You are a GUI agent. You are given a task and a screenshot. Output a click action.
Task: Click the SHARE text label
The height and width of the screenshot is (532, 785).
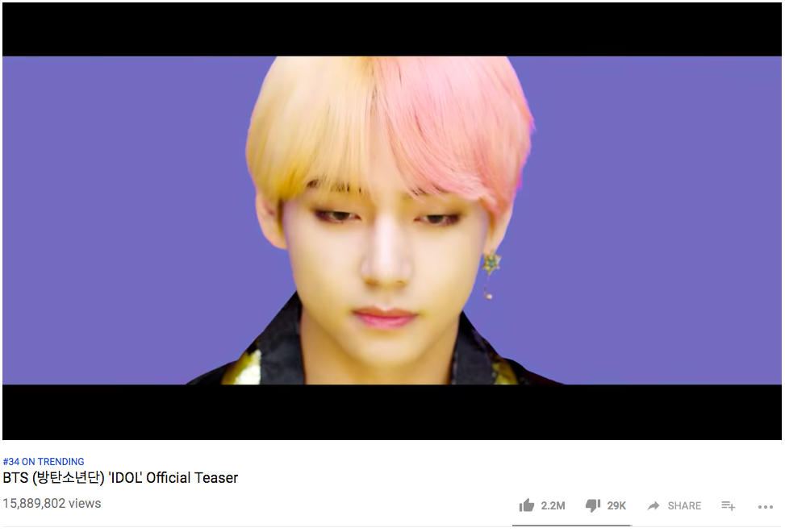point(684,506)
